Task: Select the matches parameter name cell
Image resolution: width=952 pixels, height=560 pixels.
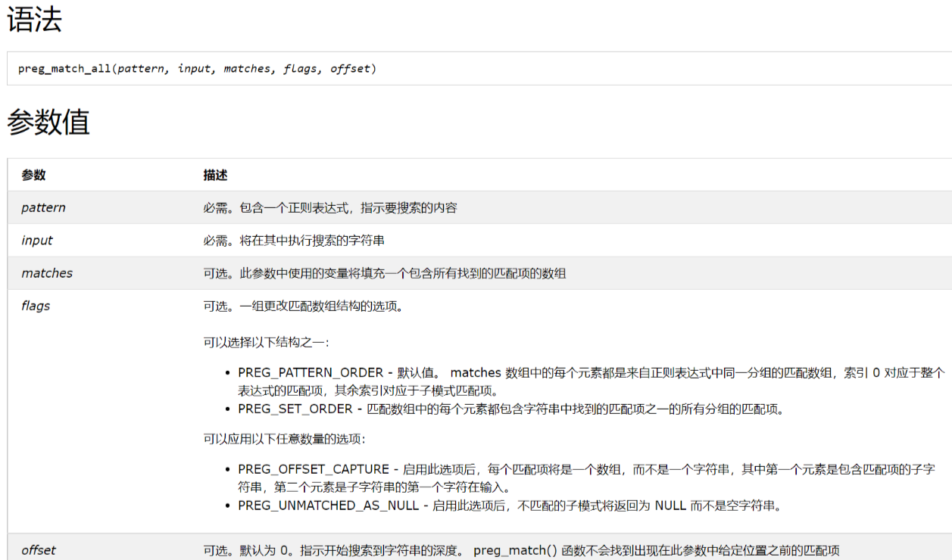Action: coord(47,273)
